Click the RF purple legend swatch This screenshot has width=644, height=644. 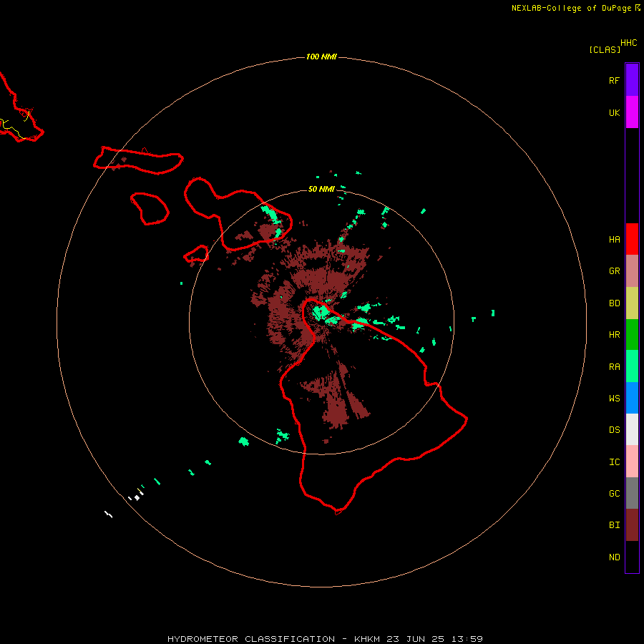(632, 80)
